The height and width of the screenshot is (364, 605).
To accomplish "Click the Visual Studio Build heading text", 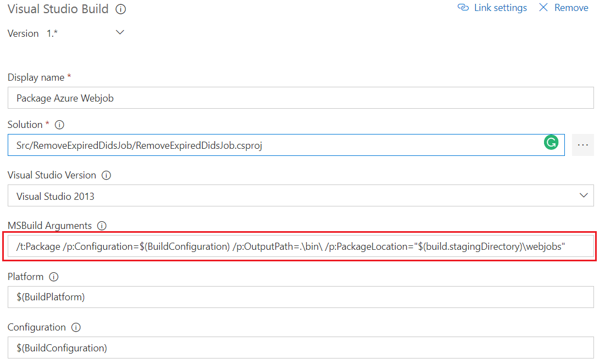I will 58,9.
